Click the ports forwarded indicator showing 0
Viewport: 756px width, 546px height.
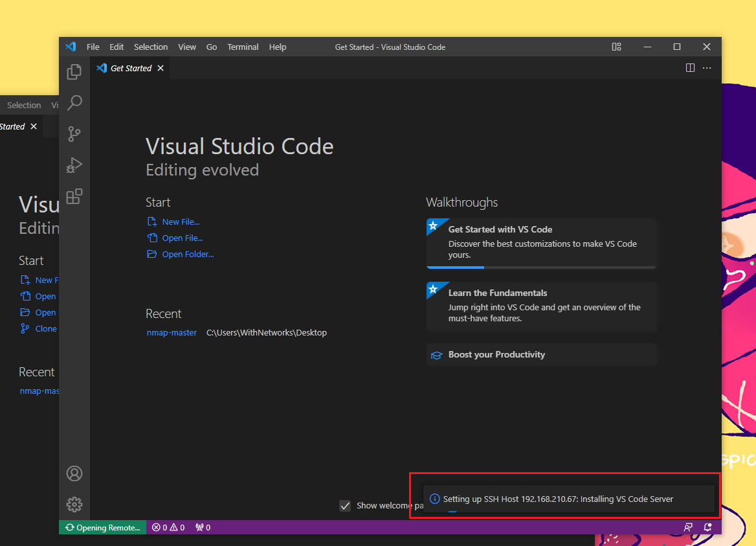click(203, 527)
